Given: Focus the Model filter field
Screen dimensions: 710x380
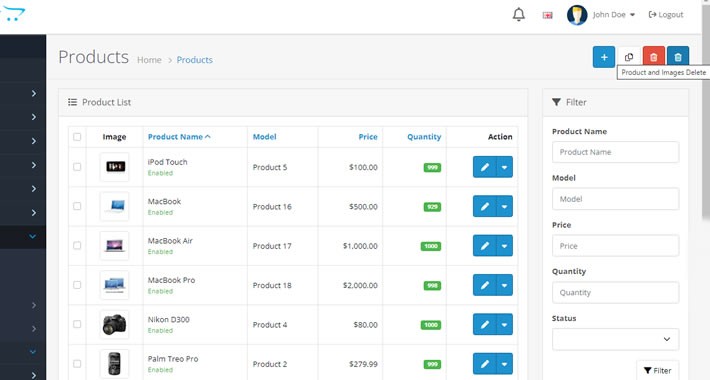Looking at the screenshot, I should pyautogui.click(x=615, y=199).
